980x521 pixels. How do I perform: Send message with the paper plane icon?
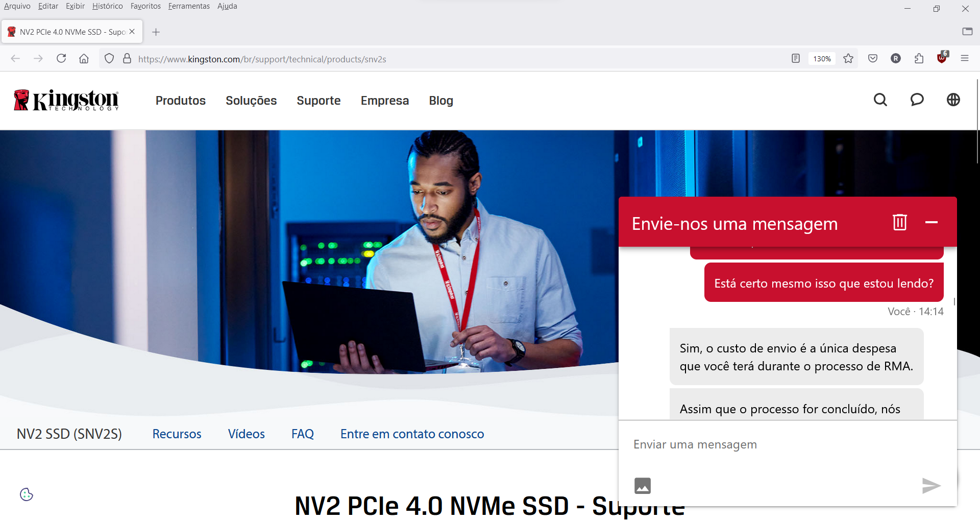(931, 485)
